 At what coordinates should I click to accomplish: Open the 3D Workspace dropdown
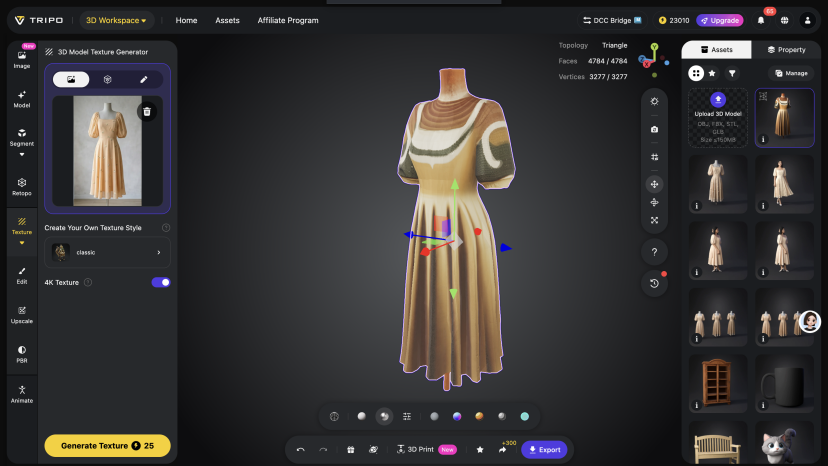point(116,20)
